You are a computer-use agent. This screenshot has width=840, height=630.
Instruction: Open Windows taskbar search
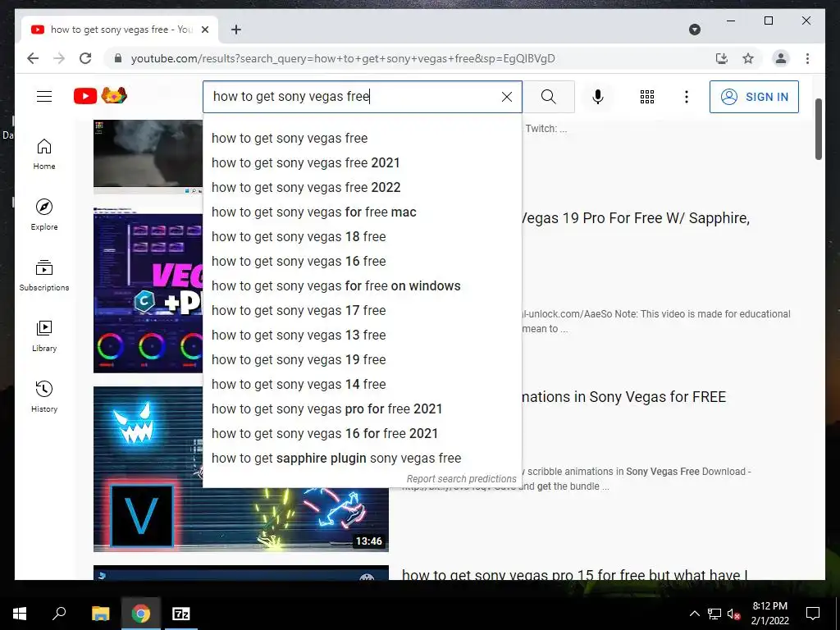click(x=59, y=614)
